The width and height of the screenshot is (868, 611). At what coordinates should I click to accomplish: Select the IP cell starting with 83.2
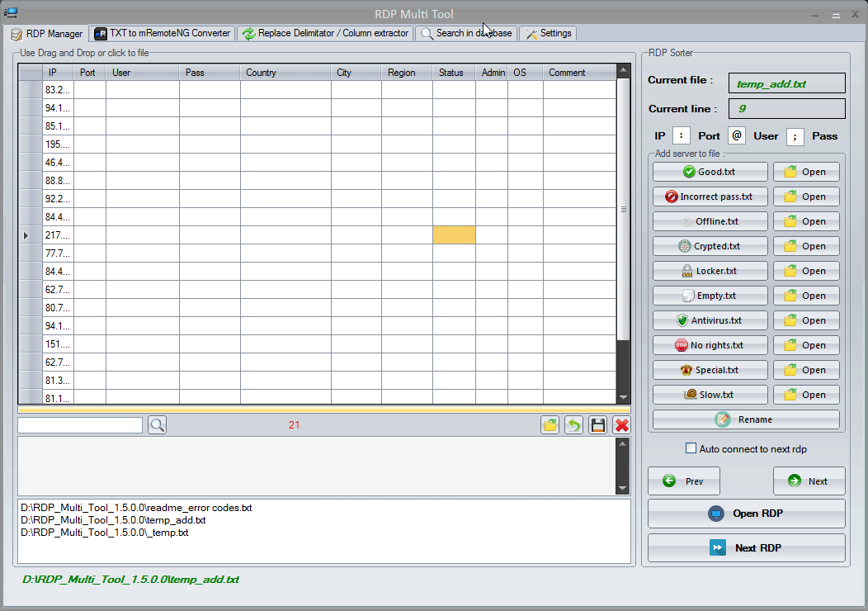pos(58,90)
